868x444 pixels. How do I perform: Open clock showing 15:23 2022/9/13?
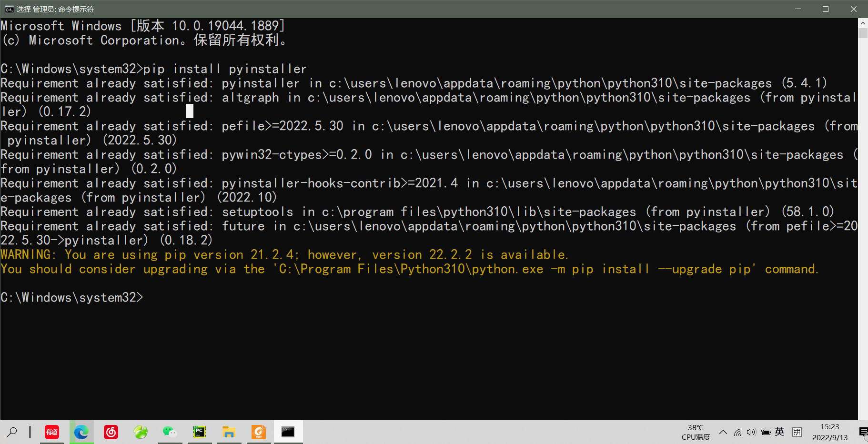[x=830, y=432]
